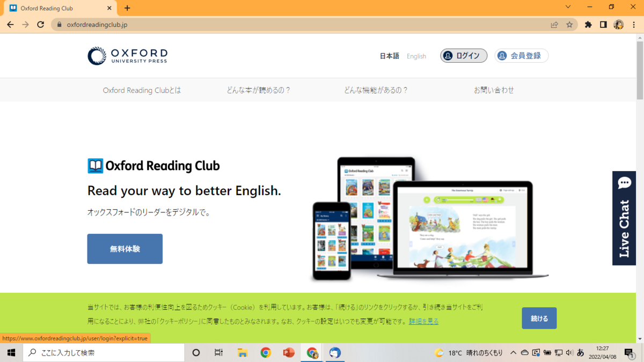Open どんな機能があるの？ menu item
The image size is (644, 362).
tap(376, 90)
